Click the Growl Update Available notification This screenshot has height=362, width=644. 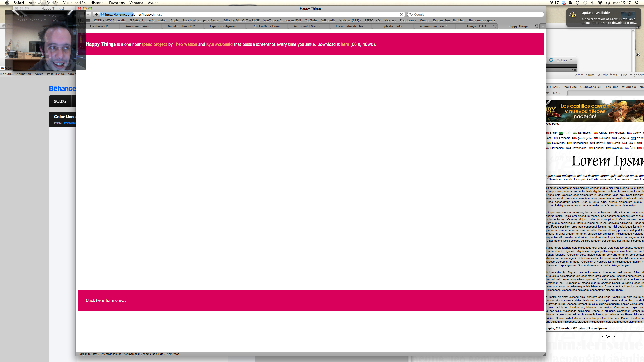pyautogui.click(x=604, y=18)
